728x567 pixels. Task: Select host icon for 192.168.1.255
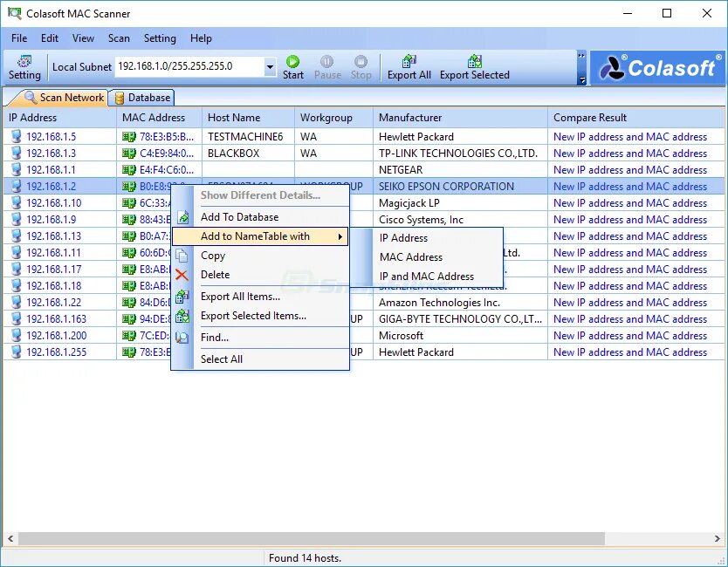click(x=17, y=352)
